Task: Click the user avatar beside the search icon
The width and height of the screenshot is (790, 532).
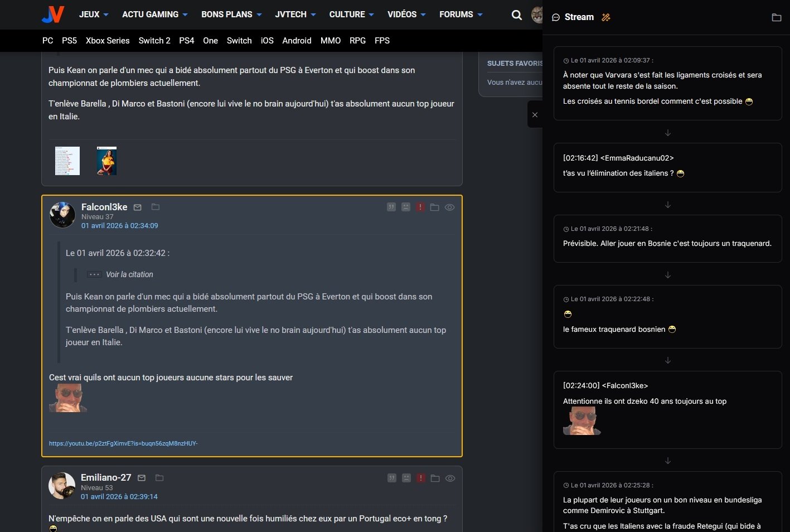Action: tap(537, 15)
